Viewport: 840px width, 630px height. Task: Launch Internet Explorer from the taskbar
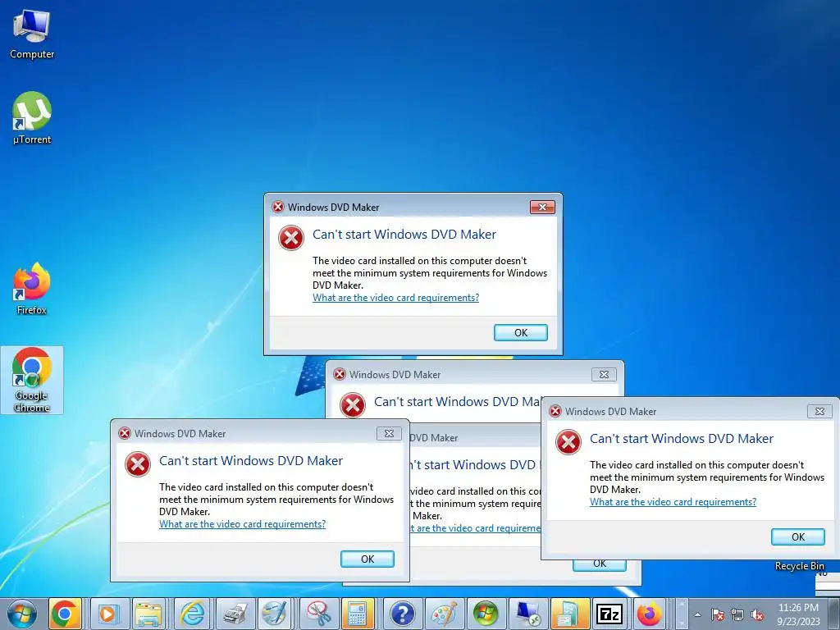tap(191, 614)
